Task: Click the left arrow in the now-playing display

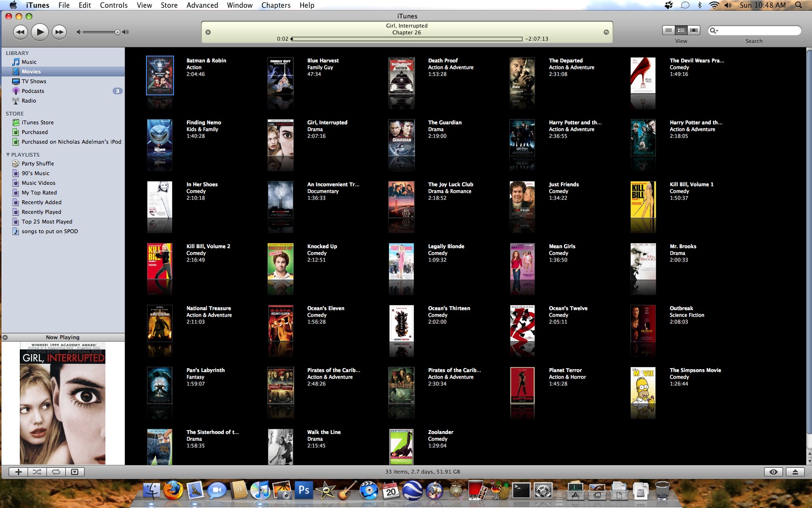Action: [208, 32]
